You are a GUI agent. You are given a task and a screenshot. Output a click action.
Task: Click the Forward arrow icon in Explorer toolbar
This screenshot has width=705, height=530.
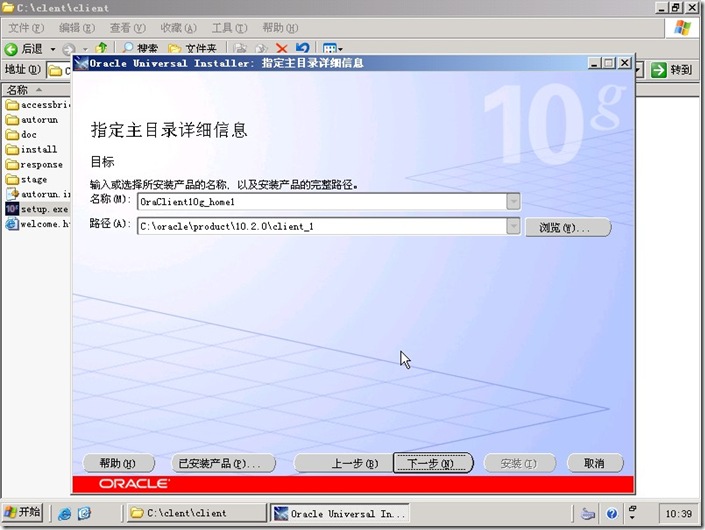pos(68,49)
